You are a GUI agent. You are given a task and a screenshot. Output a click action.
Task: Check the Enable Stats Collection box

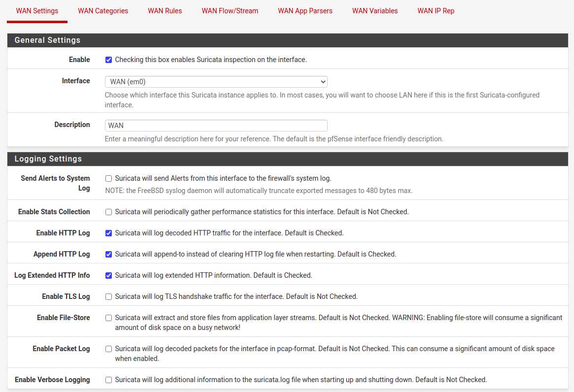point(109,212)
